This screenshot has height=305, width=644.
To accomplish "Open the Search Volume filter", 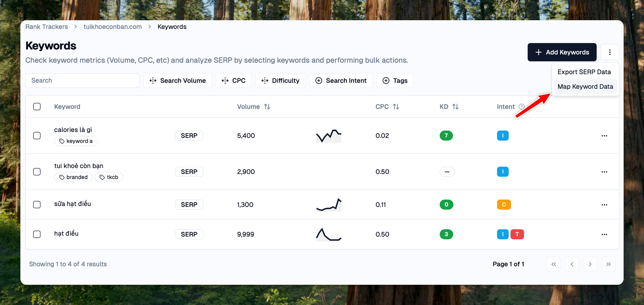I will click(177, 81).
